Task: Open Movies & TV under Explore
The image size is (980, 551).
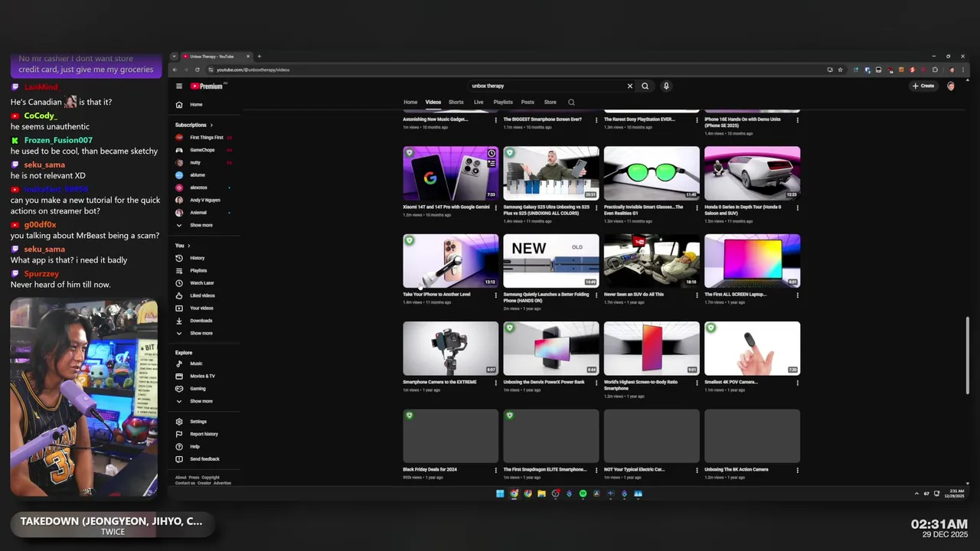Action: (x=202, y=377)
